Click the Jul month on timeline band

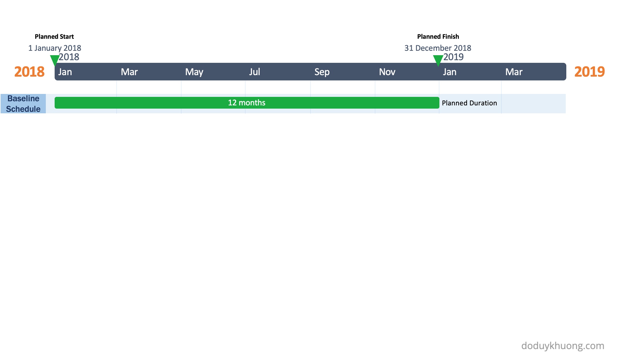[x=254, y=72]
